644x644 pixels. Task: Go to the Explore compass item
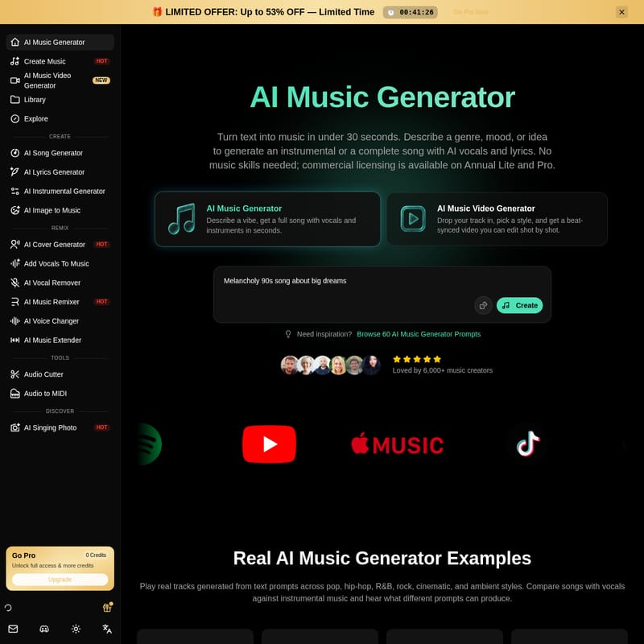[60, 118]
